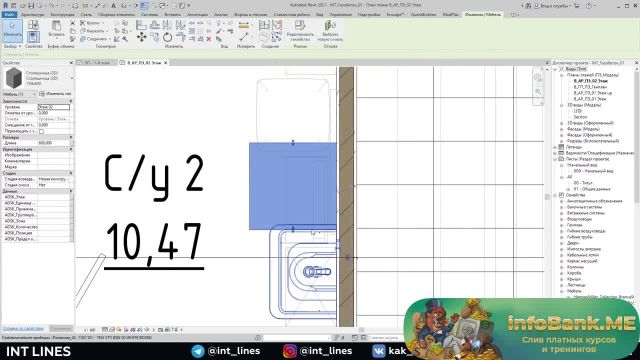Click the red Delete element icon
Screen dimensions: 640x360
[x=209, y=39]
